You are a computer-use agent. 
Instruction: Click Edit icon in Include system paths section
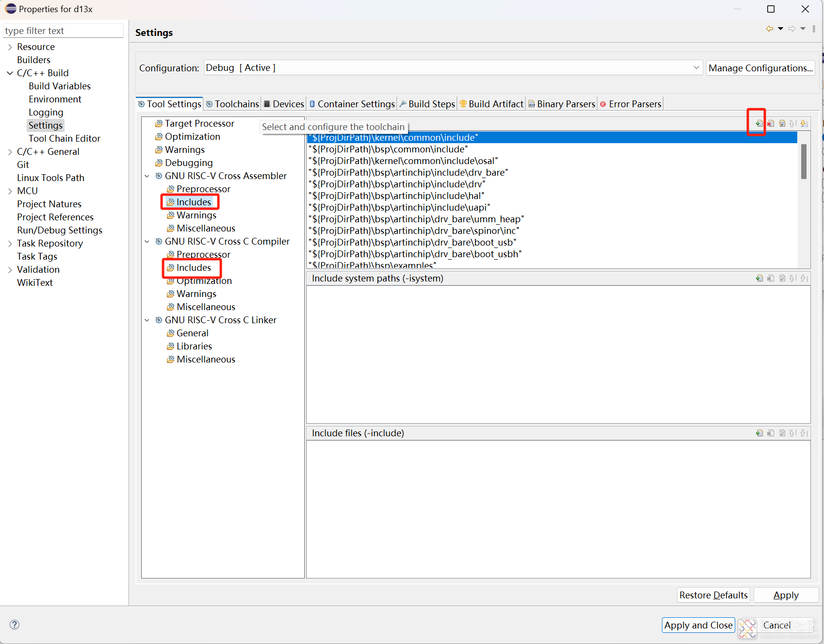click(x=782, y=278)
